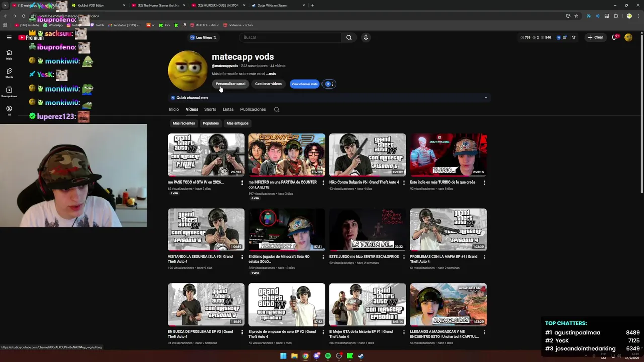The height and width of the screenshot is (362, 644).
Task: Open Spotify from the taskbar
Action: pyautogui.click(x=328, y=356)
